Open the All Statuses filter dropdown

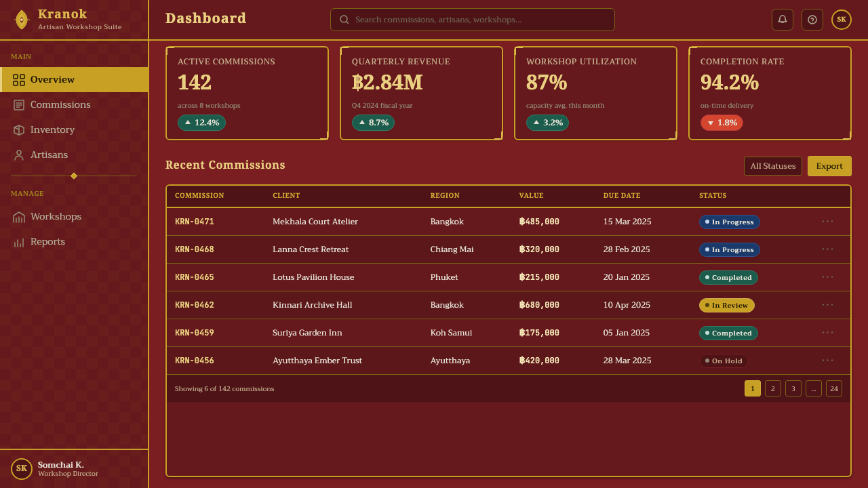[773, 166]
